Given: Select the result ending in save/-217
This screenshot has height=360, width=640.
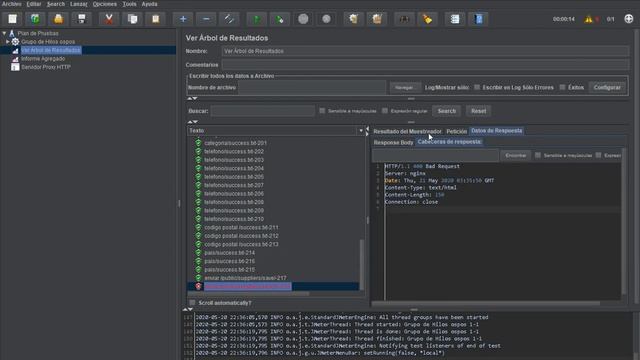Looking at the screenshot, I should click(245, 278).
